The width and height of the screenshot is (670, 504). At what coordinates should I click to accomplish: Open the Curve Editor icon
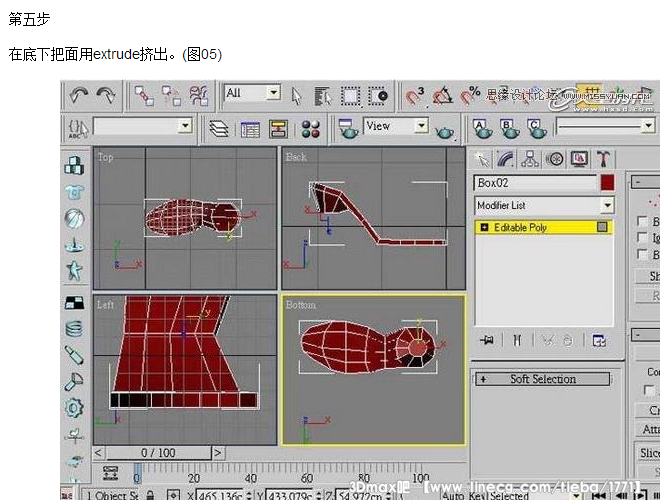250,129
